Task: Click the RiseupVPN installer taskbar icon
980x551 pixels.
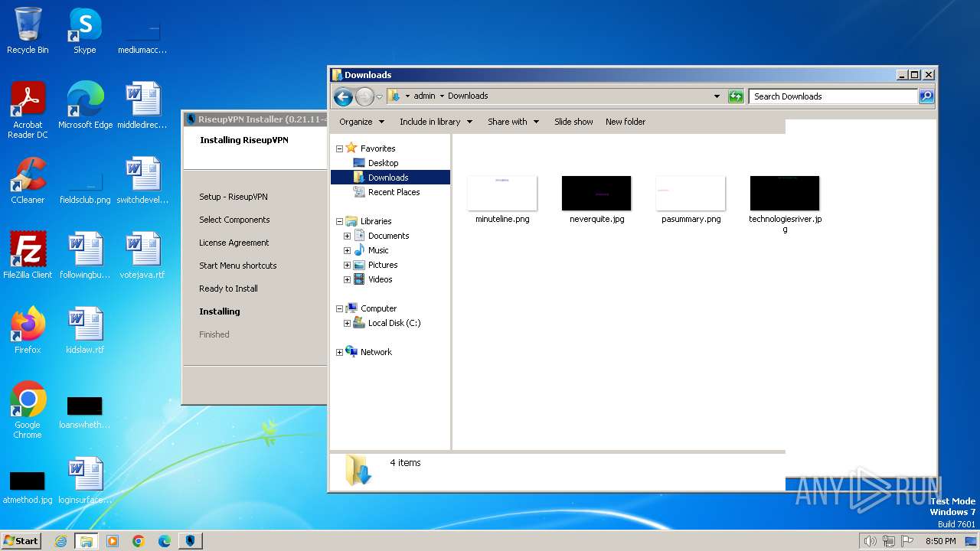Action: point(190,541)
